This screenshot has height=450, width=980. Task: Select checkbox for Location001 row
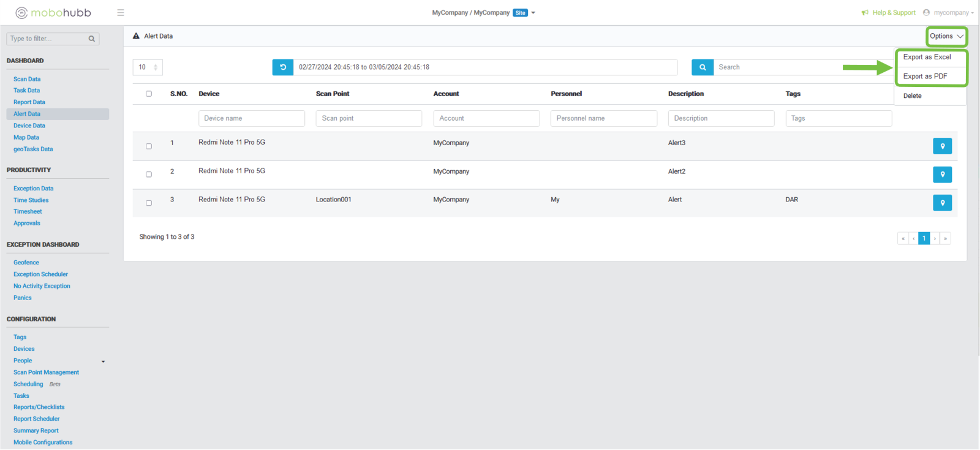[149, 203]
